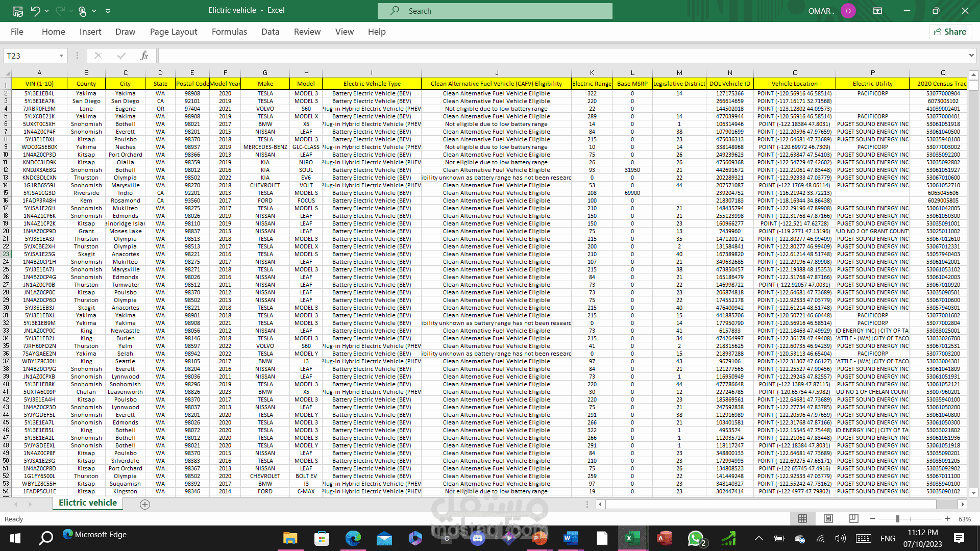Click zoom in plus icon in status bar
The image size is (980, 551).
(947, 519)
